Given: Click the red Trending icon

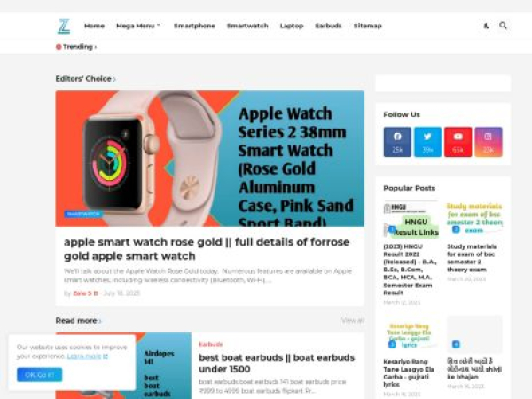Looking at the screenshot, I should 59,47.
